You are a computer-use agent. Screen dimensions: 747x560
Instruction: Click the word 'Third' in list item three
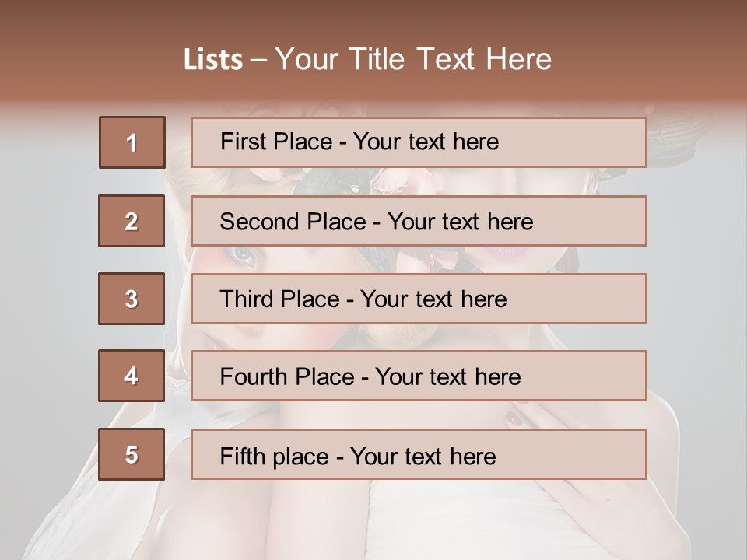click(247, 299)
